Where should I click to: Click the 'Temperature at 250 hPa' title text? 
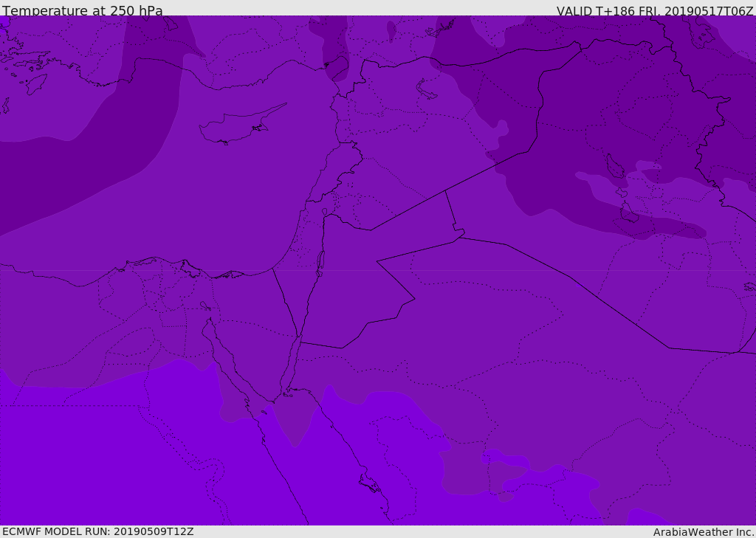[83, 10]
